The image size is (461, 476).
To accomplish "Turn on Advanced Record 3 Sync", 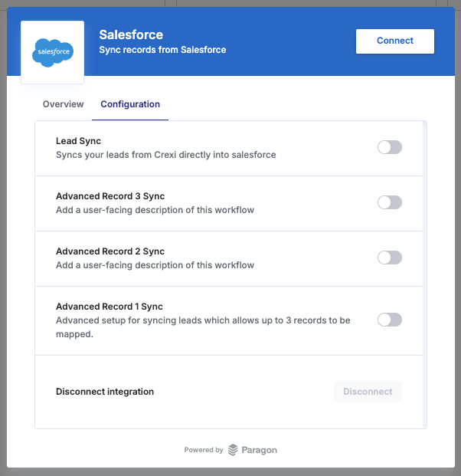I will click(389, 202).
